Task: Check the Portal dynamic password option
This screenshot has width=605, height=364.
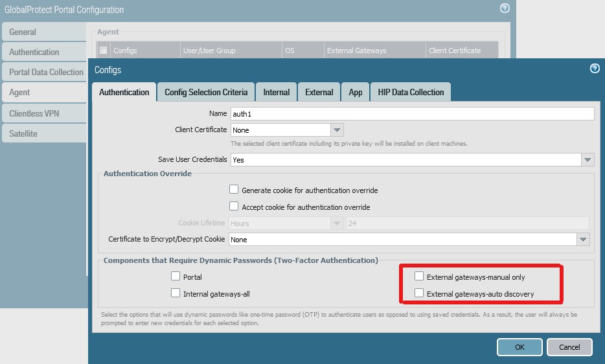Action: pos(176,276)
